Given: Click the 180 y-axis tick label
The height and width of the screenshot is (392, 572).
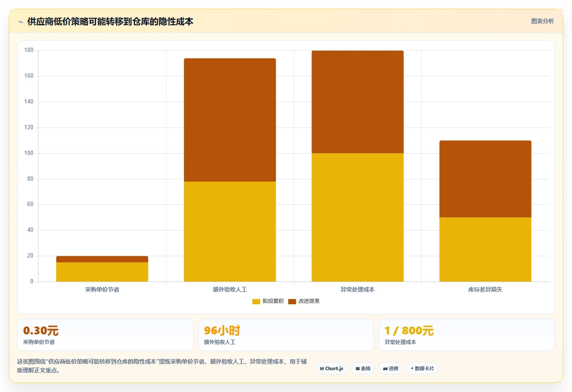Looking at the screenshot, I should [29, 50].
